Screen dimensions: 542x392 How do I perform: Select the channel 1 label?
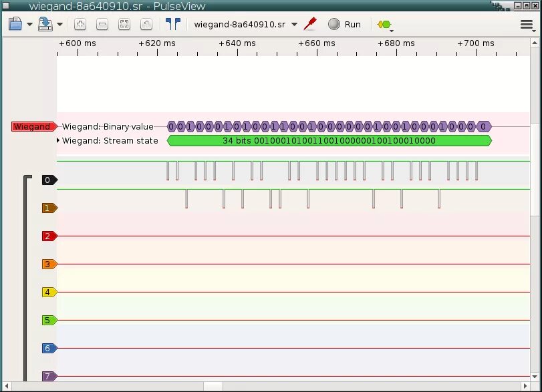pyautogui.click(x=49, y=208)
